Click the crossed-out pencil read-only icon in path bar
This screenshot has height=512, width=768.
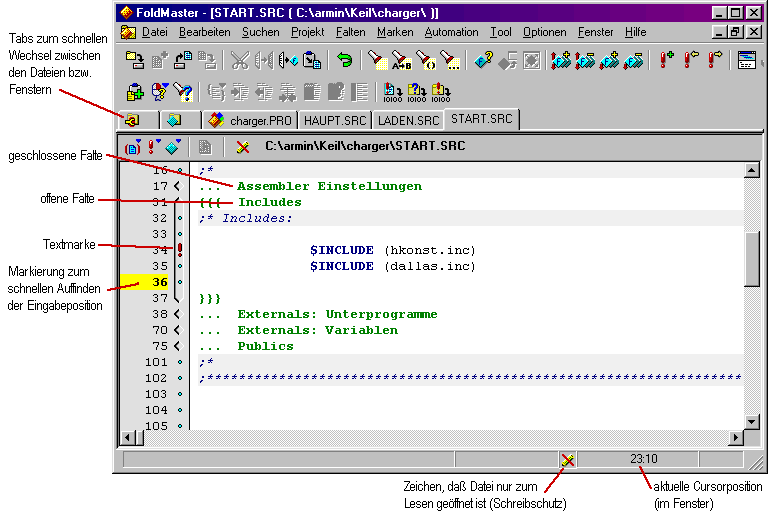242,146
